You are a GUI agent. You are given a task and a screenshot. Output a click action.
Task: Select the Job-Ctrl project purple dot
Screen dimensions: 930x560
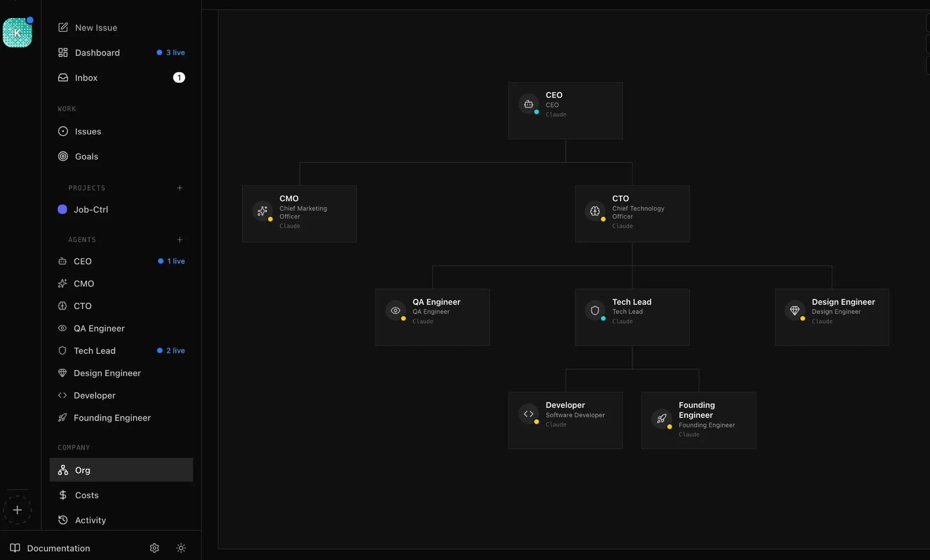(63, 209)
